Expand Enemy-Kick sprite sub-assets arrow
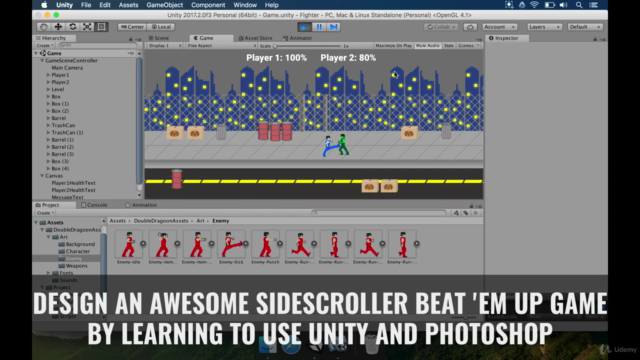The height and width of the screenshot is (360, 640). [x=246, y=244]
